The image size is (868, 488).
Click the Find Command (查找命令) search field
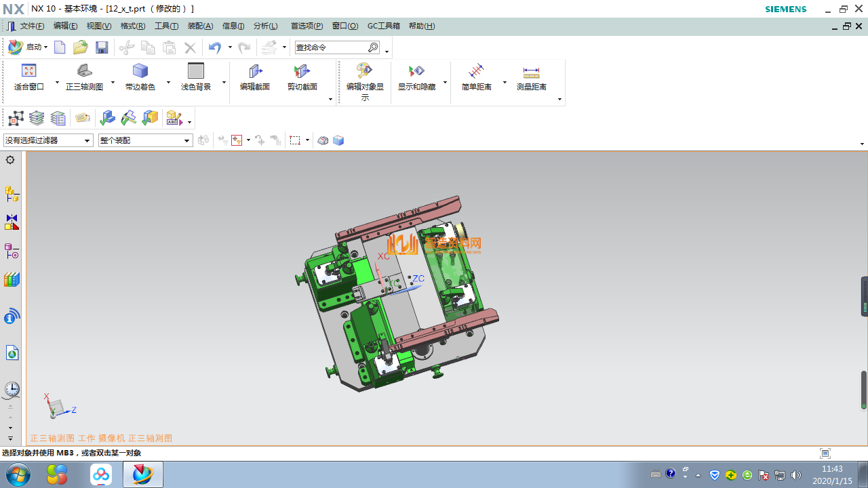point(331,47)
